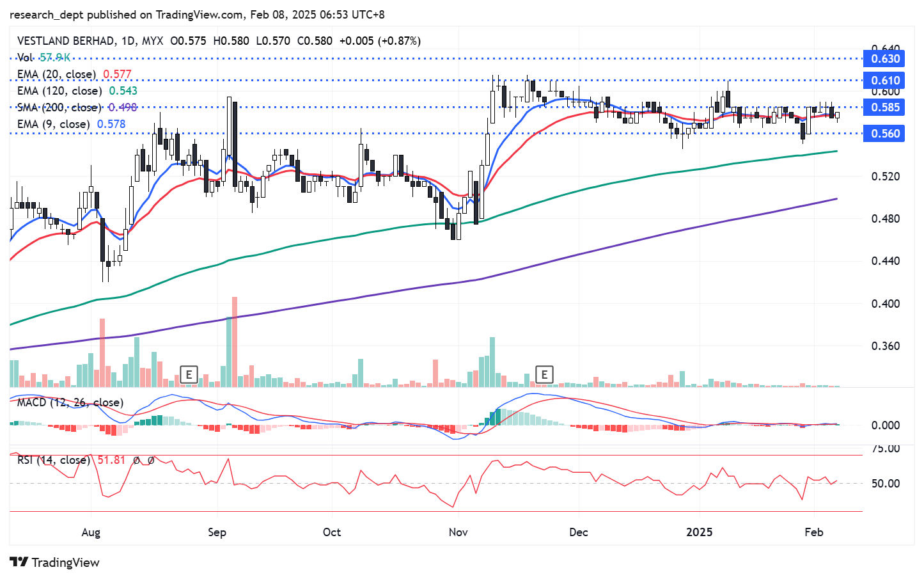The width and height of the screenshot is (924, 579).
Task: Toggle the SMA (200, close) indicator legend
Action: 59,107
